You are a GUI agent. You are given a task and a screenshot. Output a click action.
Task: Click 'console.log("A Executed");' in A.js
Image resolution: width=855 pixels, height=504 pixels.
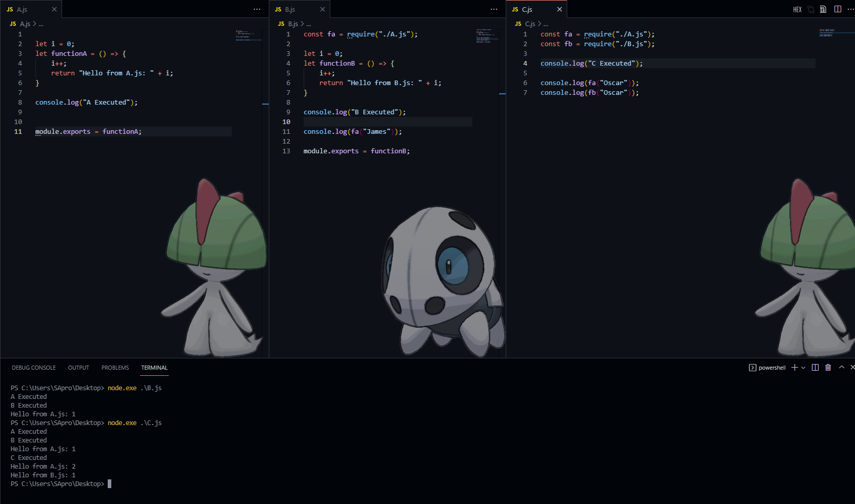click(x=86, y=103)
